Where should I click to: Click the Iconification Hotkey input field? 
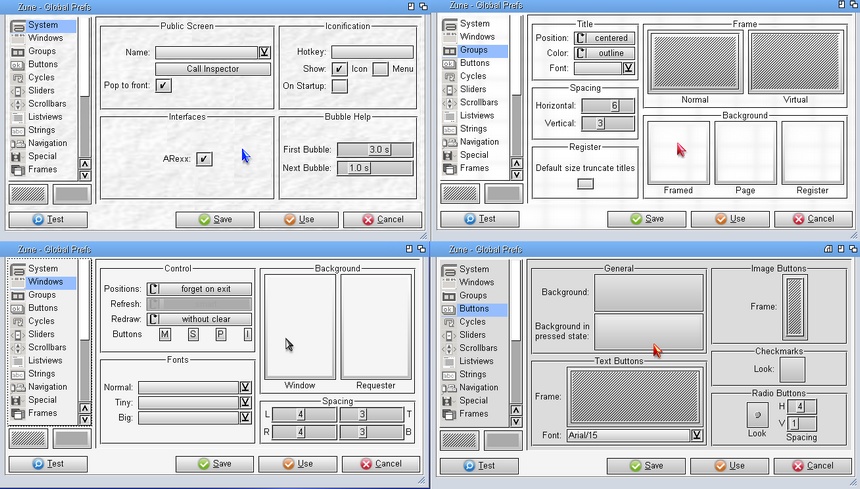tap(372, 52)
